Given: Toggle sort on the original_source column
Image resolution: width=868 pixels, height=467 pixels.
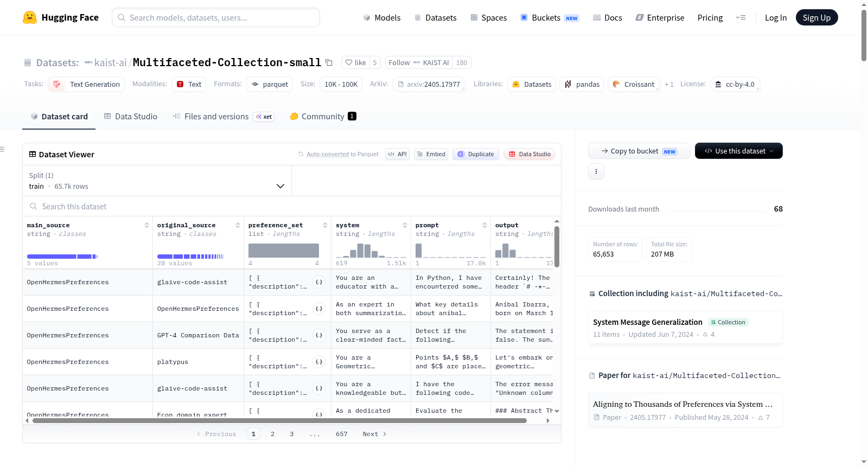Looking at the screenshot, I should tap(238, 225).
